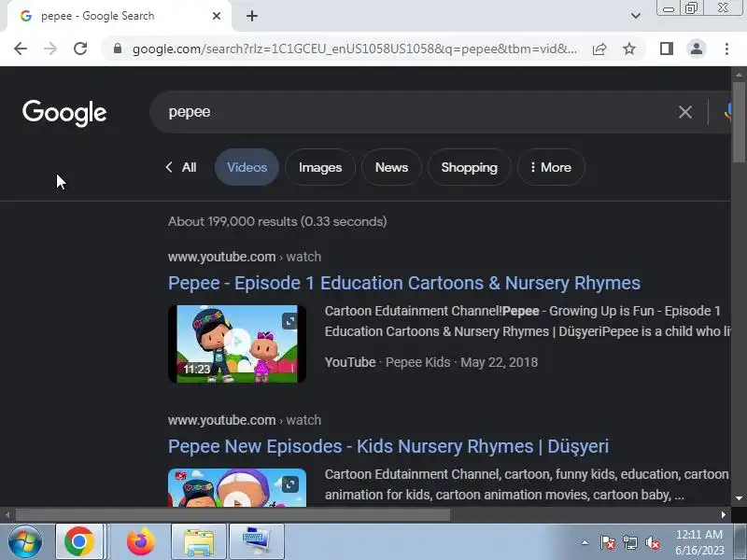
Task: Open the Pepee New Episodes video thumbnail
Action: click(x=237, y=487)
